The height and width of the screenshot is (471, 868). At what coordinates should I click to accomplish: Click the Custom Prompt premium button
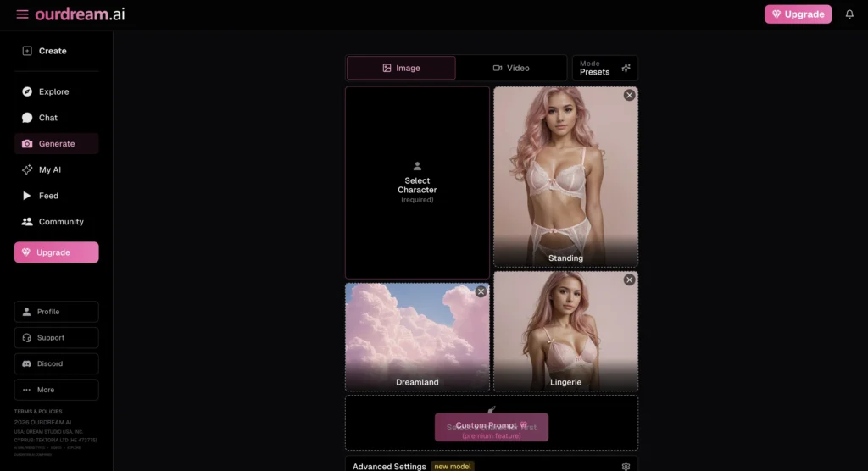pyautogui.click(x=492, y=427)
